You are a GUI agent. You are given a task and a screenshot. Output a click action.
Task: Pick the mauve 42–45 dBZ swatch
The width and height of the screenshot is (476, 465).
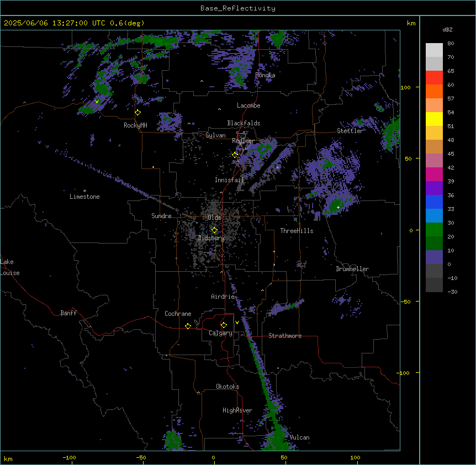434,161
